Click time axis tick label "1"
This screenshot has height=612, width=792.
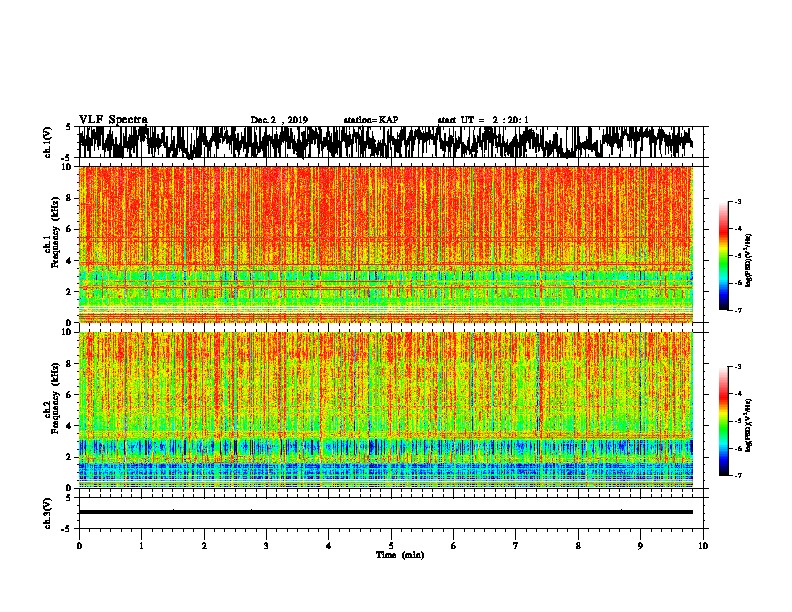point(141,546)
